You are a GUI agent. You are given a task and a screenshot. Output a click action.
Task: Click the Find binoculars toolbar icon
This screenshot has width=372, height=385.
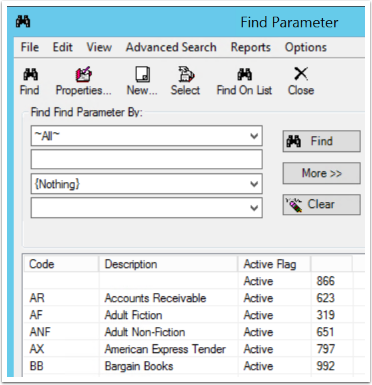pyautogui.click(x=30, y=81)
